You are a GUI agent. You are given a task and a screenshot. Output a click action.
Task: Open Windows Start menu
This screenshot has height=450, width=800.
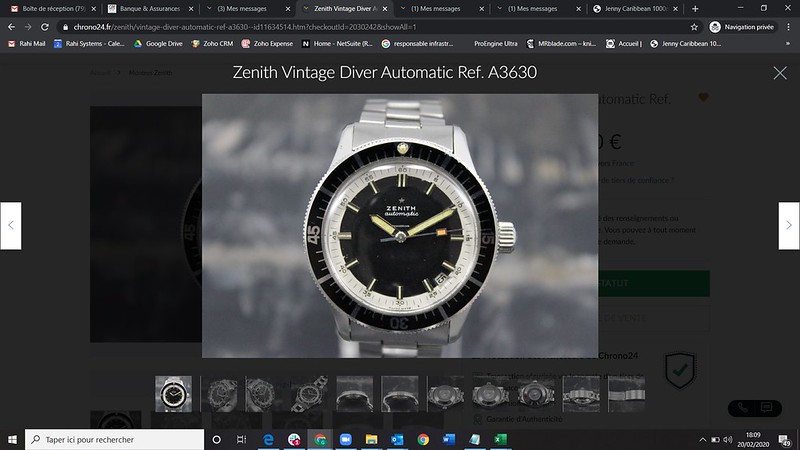pos(12,439)
